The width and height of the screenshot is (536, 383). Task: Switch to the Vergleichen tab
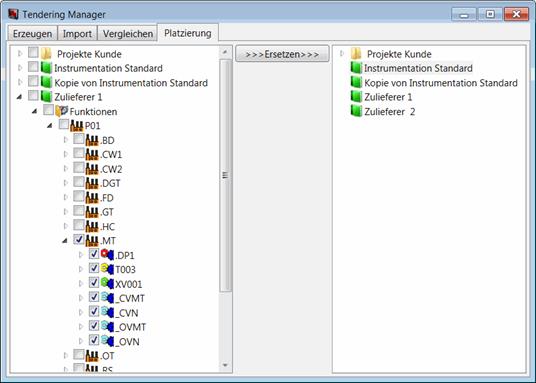coord(128,34)
